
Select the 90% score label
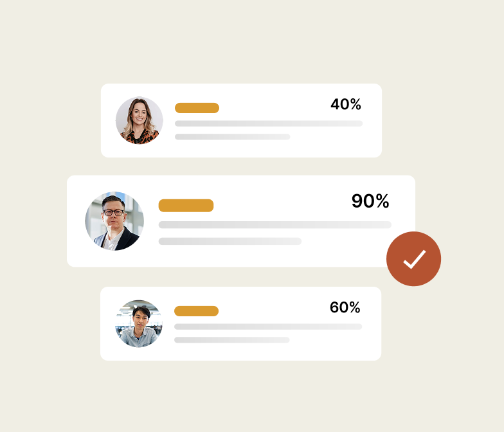click(x=370, y=201)
